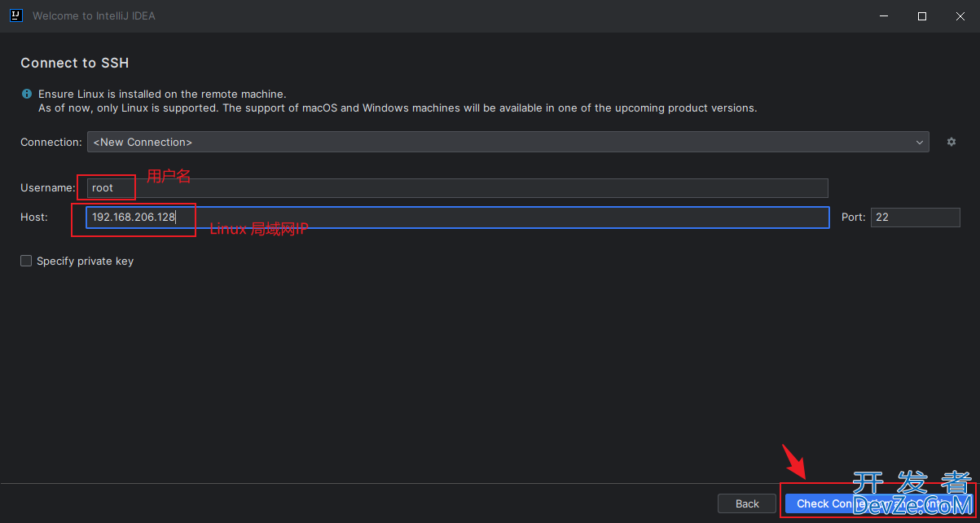Screen dimensions: 980x523
Task: Click the "Port:" label
Action: [854, 218]
